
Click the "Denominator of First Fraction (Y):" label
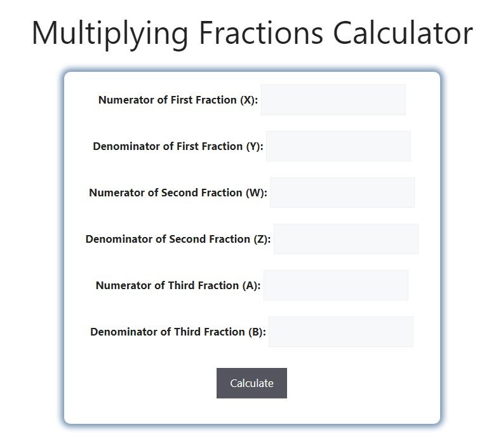(178, 146)
